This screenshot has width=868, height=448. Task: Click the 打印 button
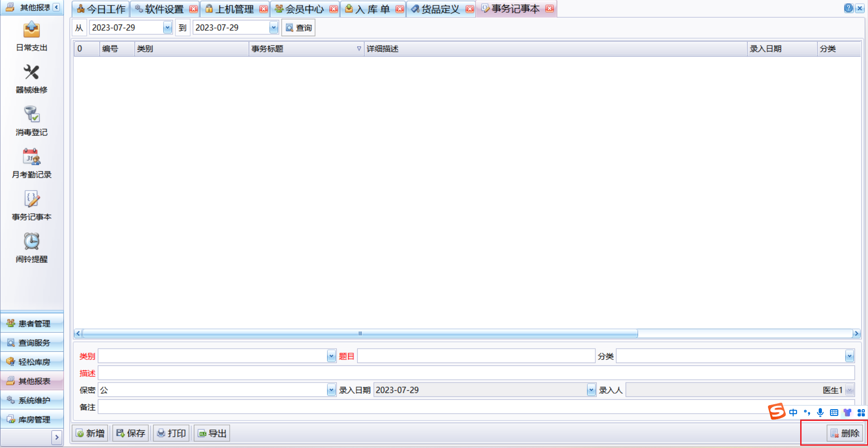tap(171, 433)
